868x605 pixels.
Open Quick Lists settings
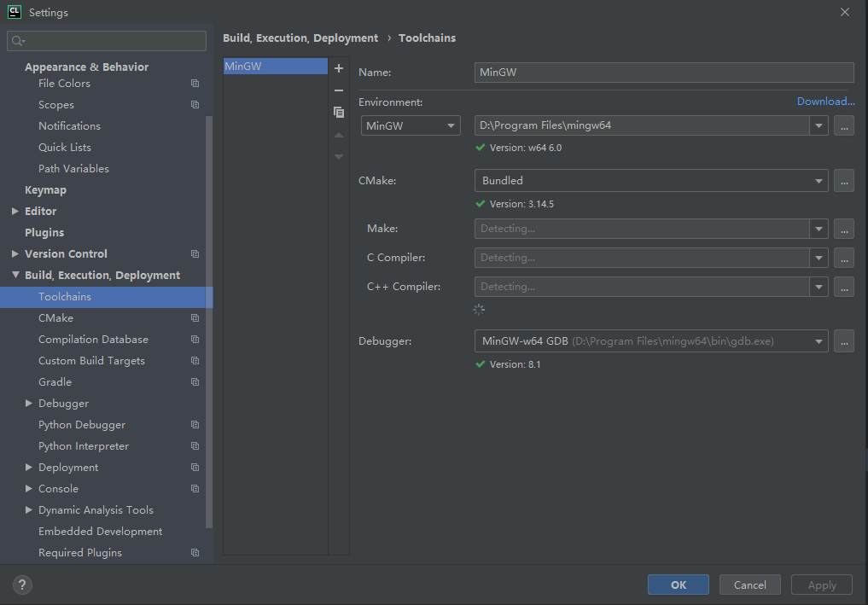65,148
